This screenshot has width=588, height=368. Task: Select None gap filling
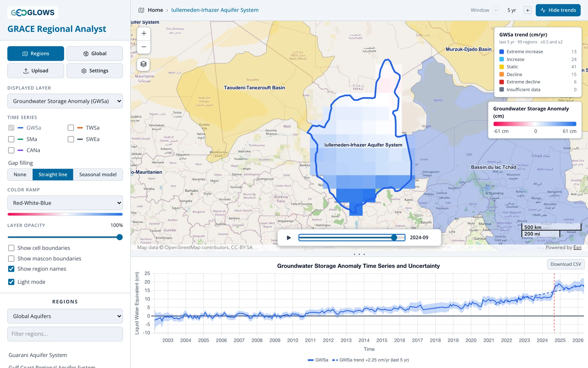(20, 174)
